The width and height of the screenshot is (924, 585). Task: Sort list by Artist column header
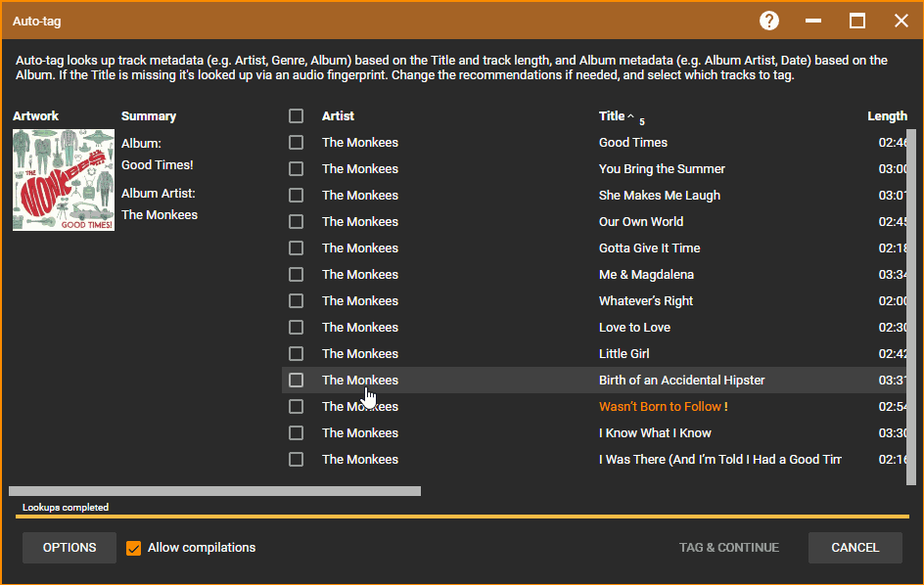[338, 116]
